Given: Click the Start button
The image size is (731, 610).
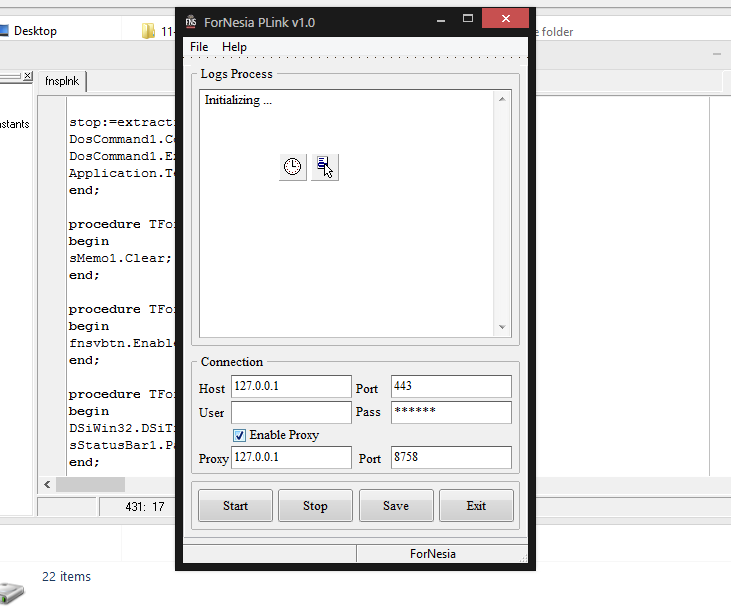Looking at the screenshot, I should coord(235,506).
